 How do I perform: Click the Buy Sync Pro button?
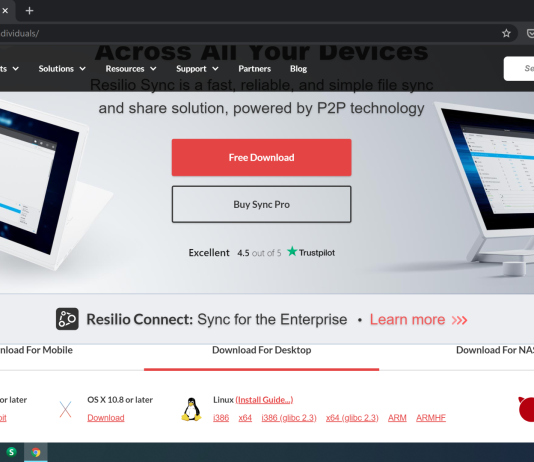[x=262, y=204]
